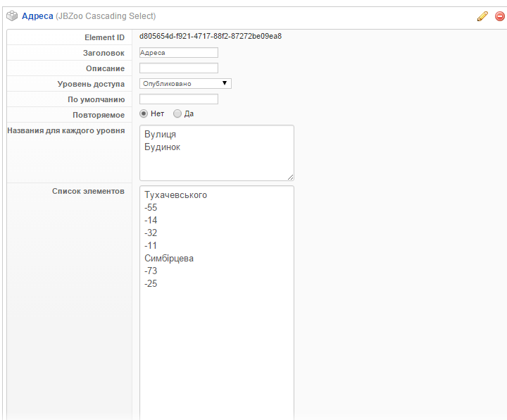Click into the empty Описание field
Image resolution: width=507 pixels, height=420 pixels.
click(x=179, y=68)
